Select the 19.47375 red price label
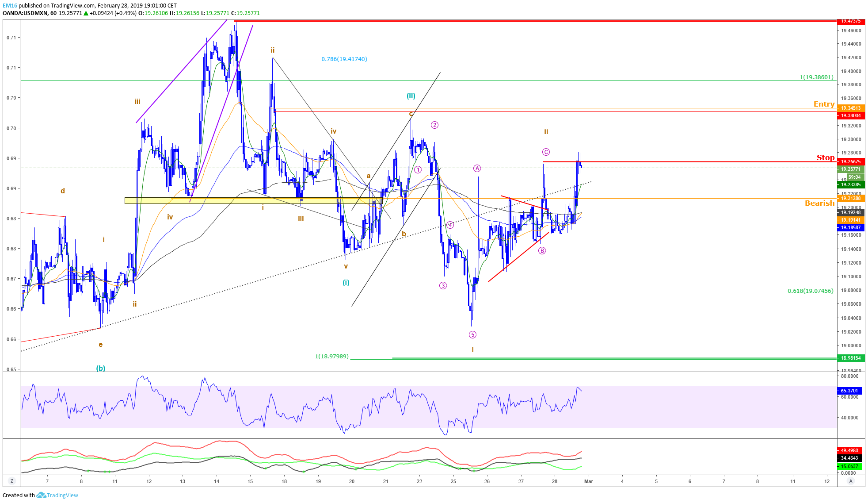This screenshot has width=868, height=503. [x=850, y=21]
